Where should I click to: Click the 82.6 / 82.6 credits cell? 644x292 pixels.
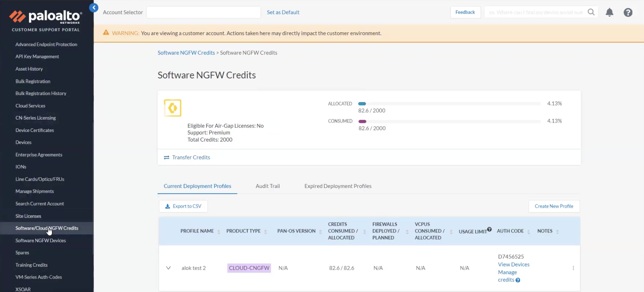(341, 268)
